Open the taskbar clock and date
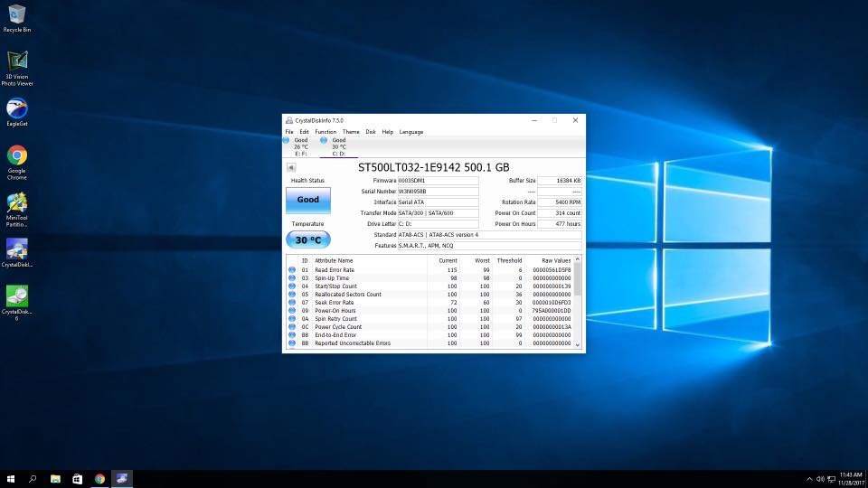 coord(851,479)
